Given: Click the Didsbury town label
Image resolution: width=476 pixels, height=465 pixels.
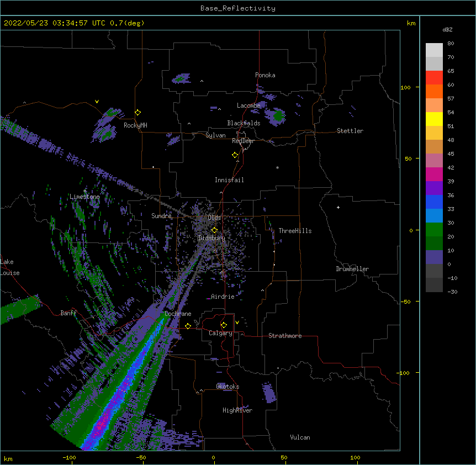Looking at the screenshot, I should pos(211,238).
